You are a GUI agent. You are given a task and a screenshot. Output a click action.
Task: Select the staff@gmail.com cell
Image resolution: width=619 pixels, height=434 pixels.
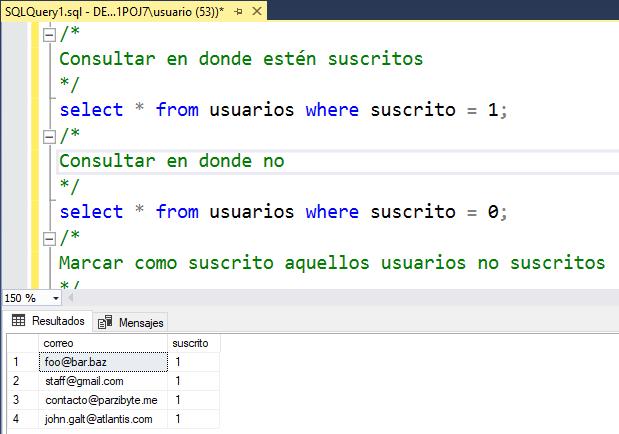[x=103, y=381]
